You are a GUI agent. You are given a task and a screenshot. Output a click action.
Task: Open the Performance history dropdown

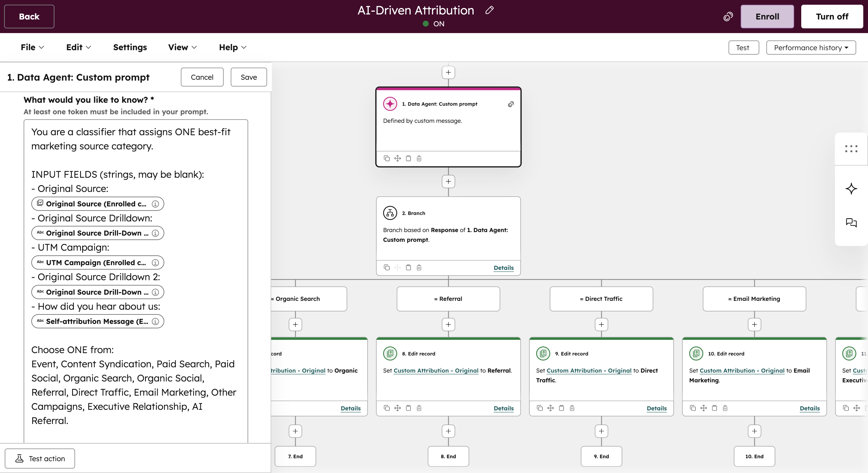point(811,48)
